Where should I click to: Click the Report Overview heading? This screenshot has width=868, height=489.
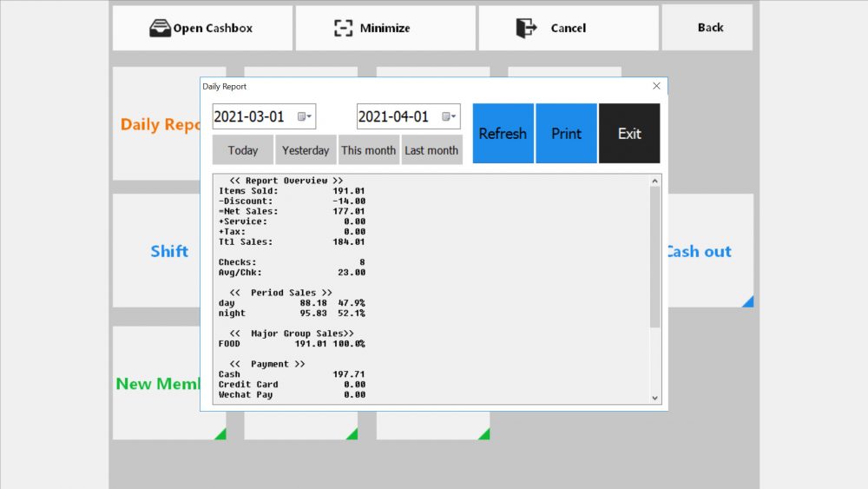[x=286, y=181]
